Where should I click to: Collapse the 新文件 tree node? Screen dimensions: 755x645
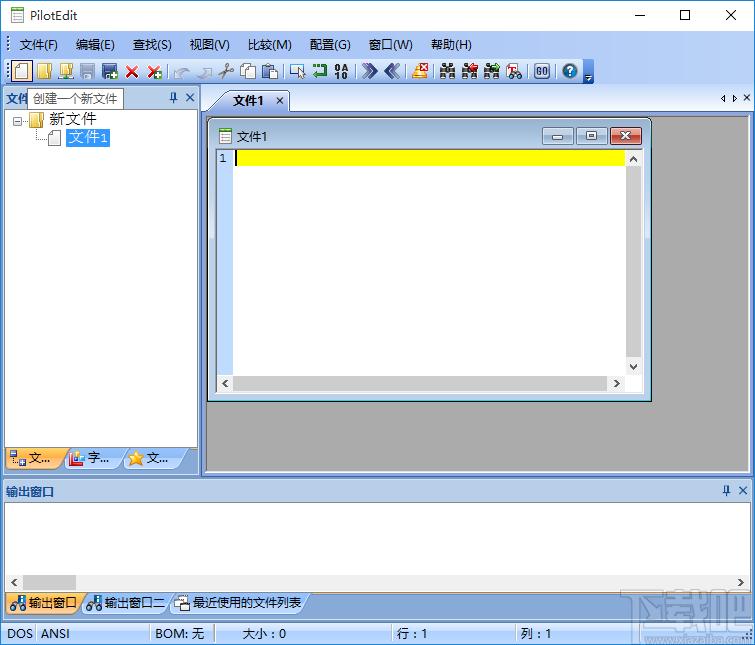17,121
